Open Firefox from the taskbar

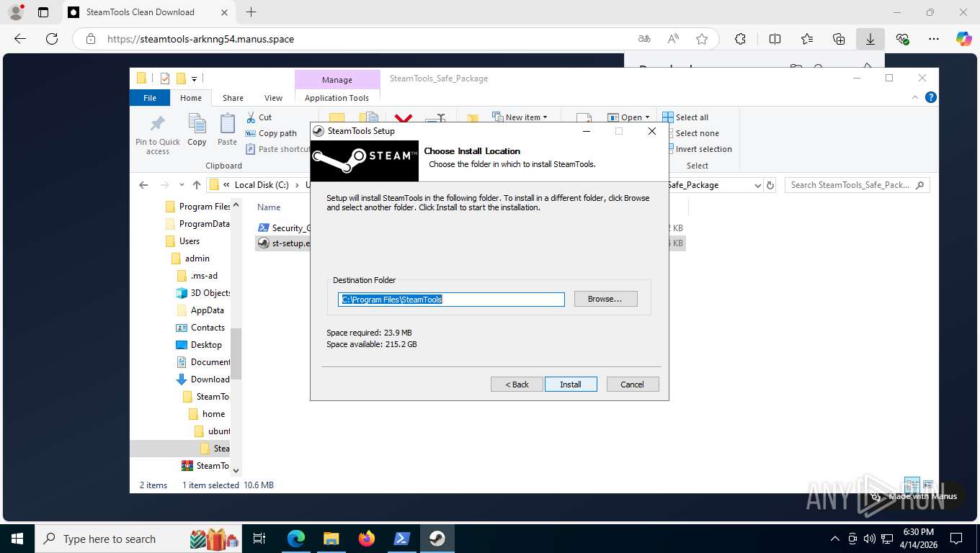coord(367,539)
